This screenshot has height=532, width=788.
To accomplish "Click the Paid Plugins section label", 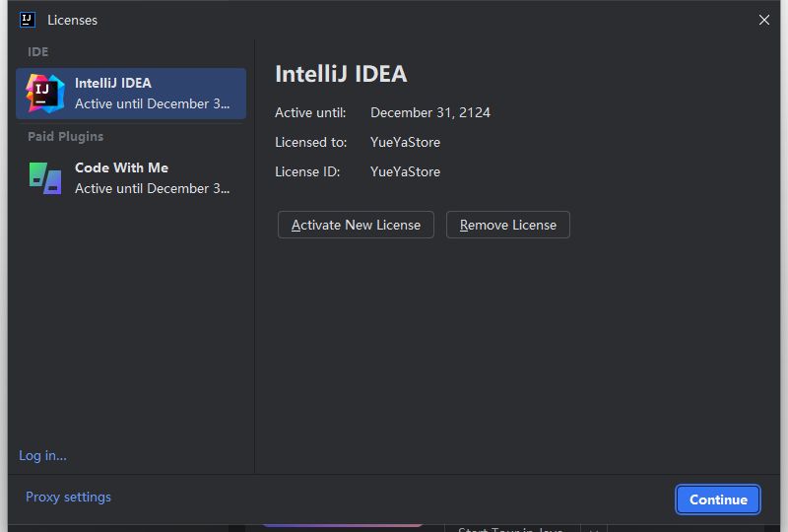I will (x=65, y=137).
